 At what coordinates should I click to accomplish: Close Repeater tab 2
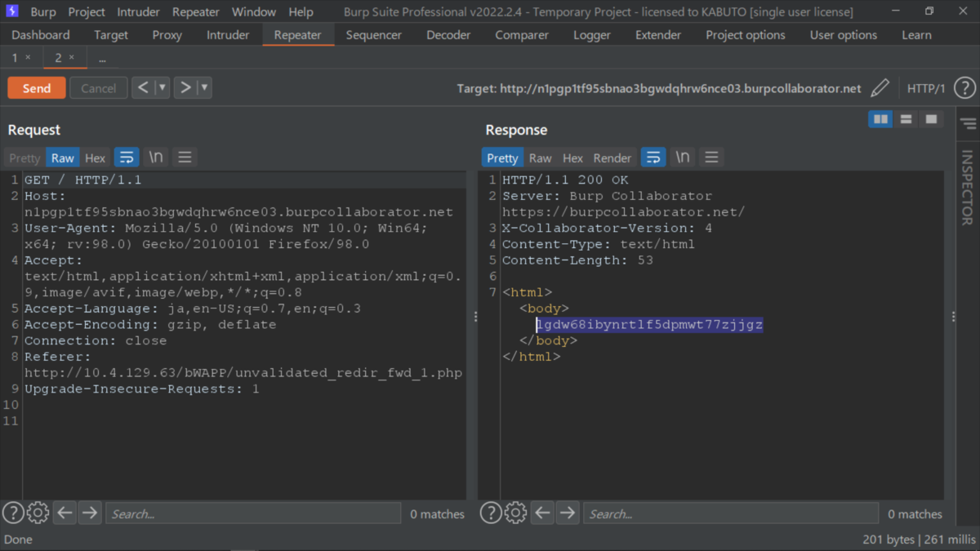[x=71, y=58]
